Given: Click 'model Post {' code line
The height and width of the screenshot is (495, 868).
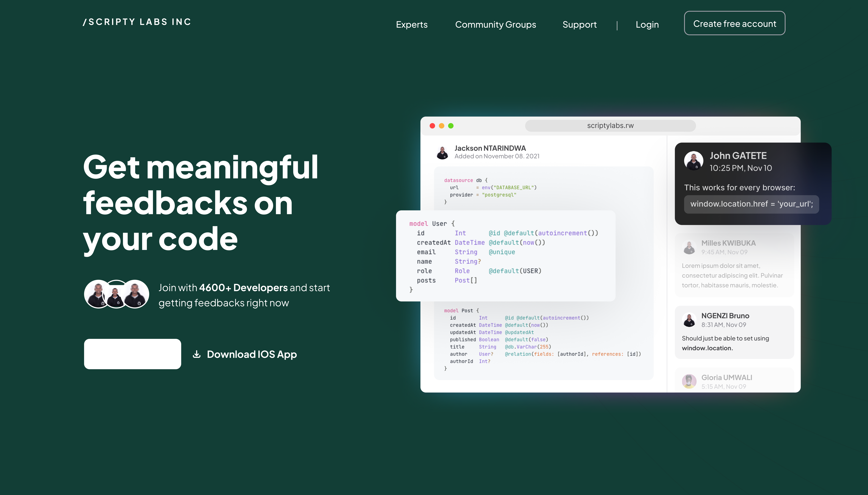Looking at the screenshot, I should click(461, 311).
